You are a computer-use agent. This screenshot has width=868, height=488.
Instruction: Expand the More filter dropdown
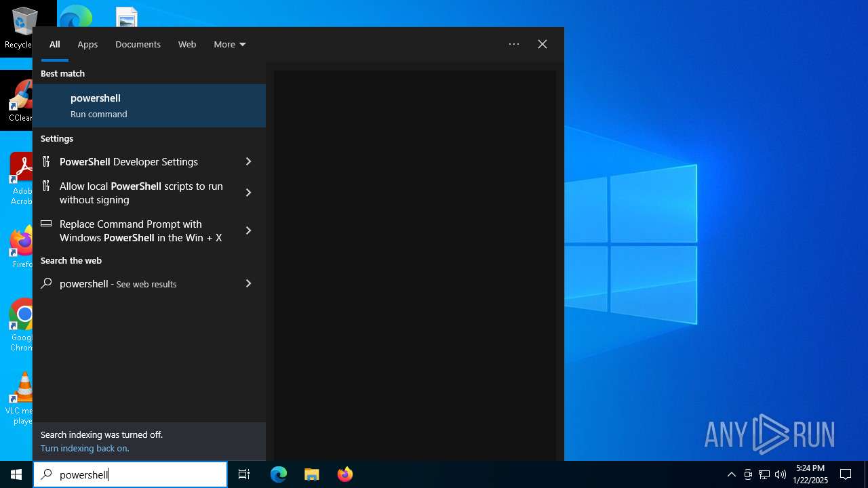pyautogui.click(x=230, y=44)
